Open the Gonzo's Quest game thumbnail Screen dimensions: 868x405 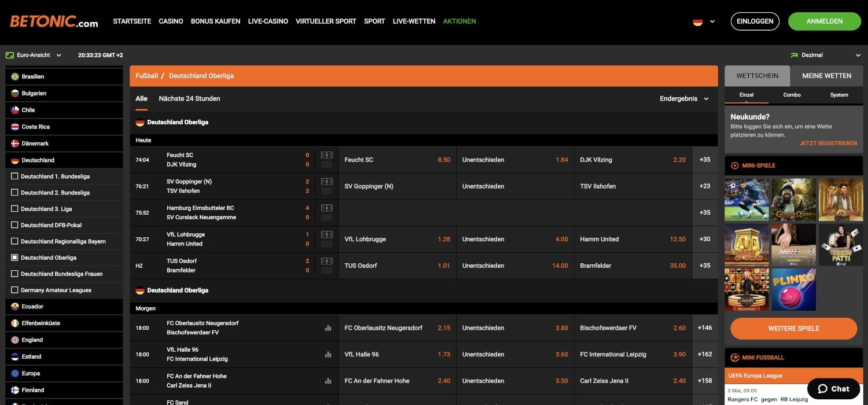(x=793, y=200)
